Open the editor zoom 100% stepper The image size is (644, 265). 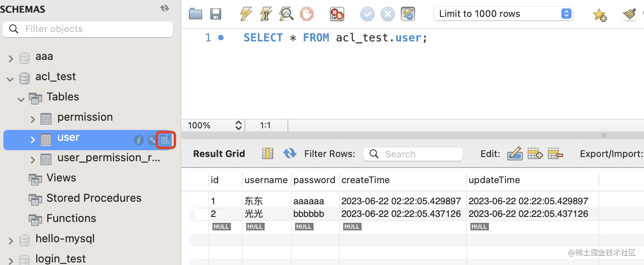[239, 125]
